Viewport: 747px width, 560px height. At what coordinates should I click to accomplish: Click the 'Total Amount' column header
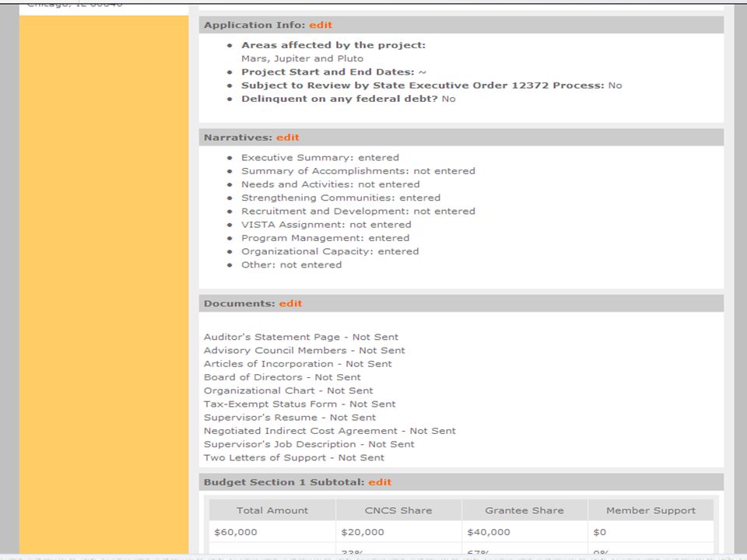tap(272, 510)
